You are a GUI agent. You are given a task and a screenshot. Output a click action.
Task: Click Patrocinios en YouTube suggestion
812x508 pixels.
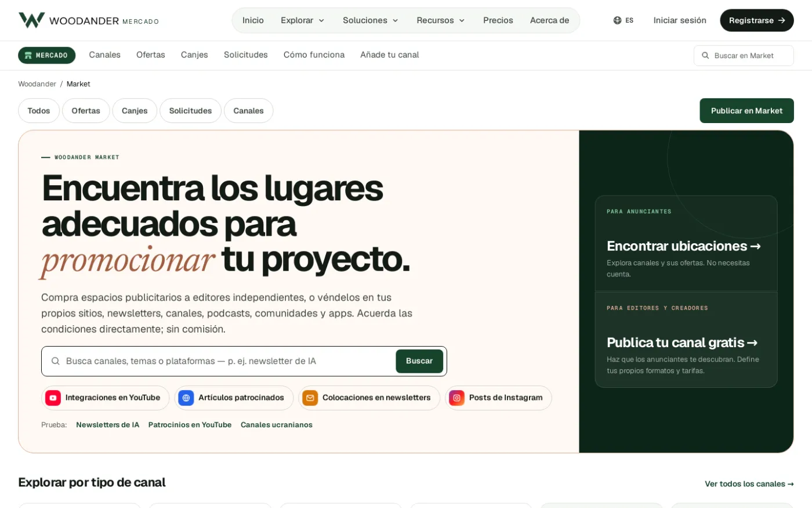click(190, 425)
